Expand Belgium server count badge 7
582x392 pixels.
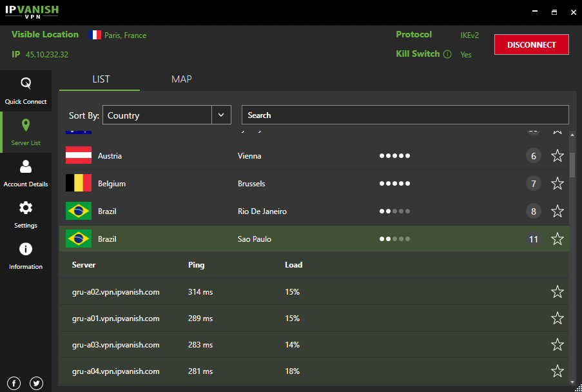pyautogui.click(x=534, y=183)
